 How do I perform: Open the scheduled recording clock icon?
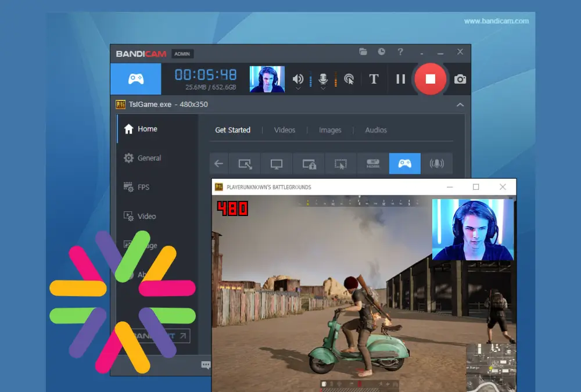[x=381, y=52]
